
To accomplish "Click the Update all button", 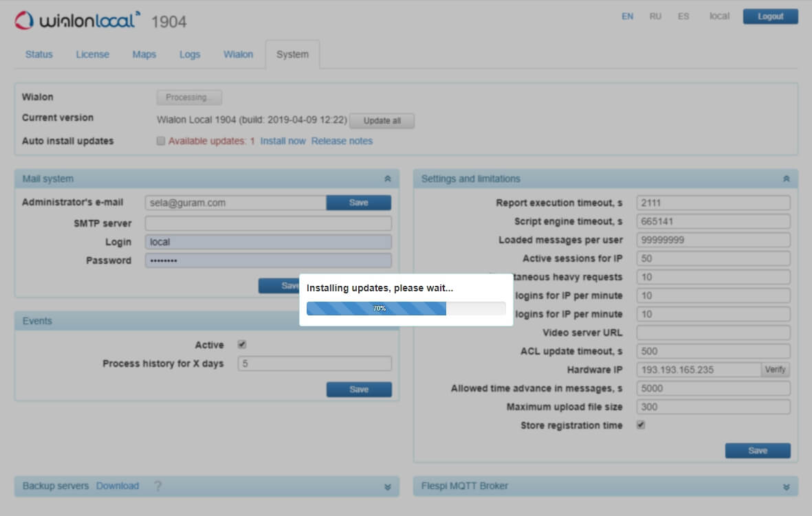I will 382,120.
